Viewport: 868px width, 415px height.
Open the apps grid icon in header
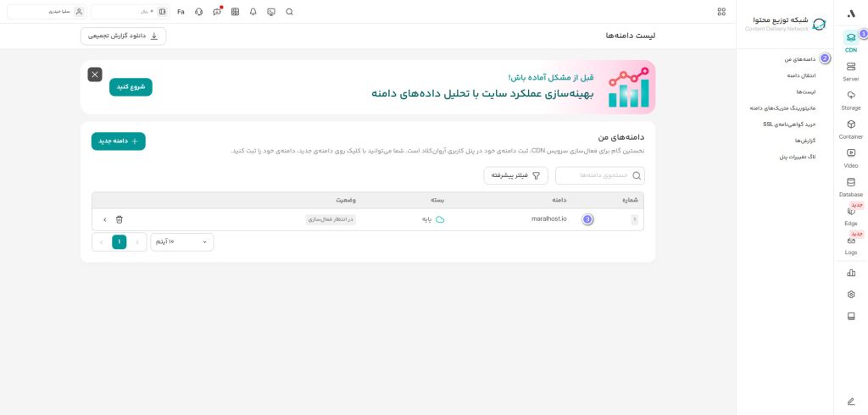coord(721,12)
